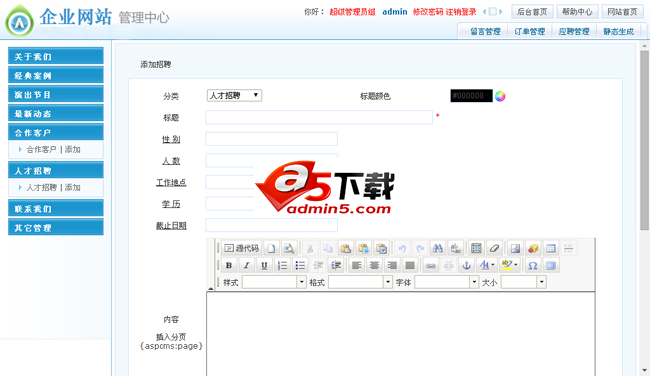Click the #000000 title color field
Image resolution: width=650 pixels, height=376 pixels.
tap(471, 96)
